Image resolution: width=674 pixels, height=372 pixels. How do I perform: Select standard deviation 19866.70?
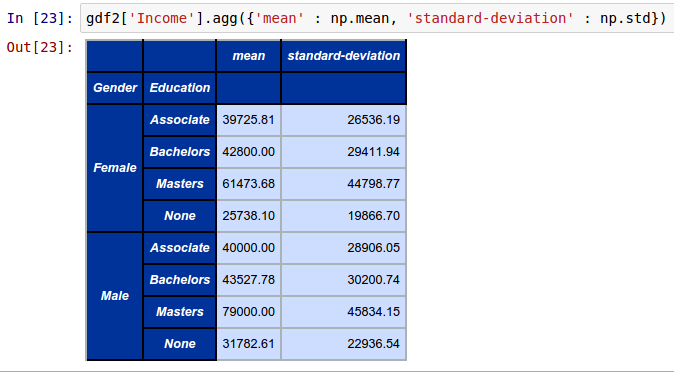pos(344,216)
